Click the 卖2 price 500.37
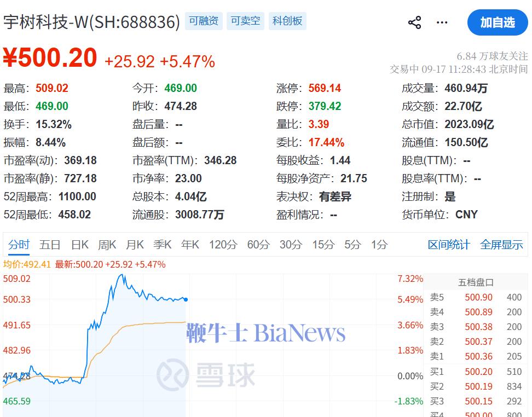This screenshot has height=417, width=532. click(x=478, y=341)
